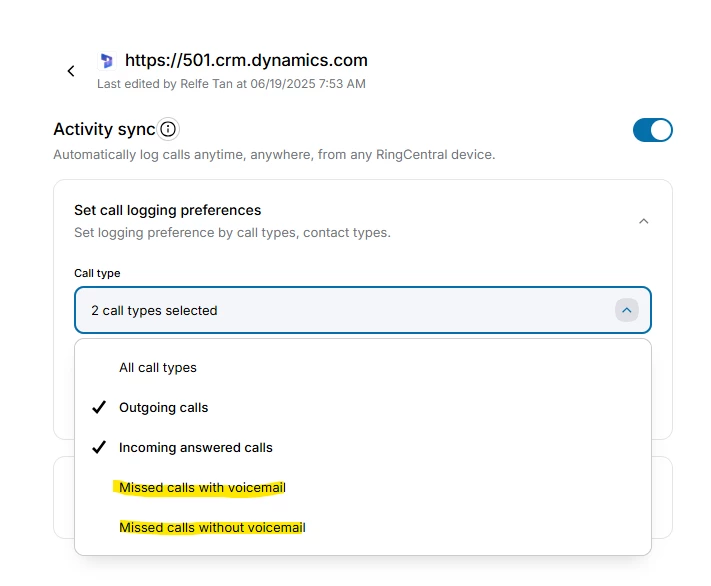Turn off the Activity sync toggle

[x=653, y=130]
